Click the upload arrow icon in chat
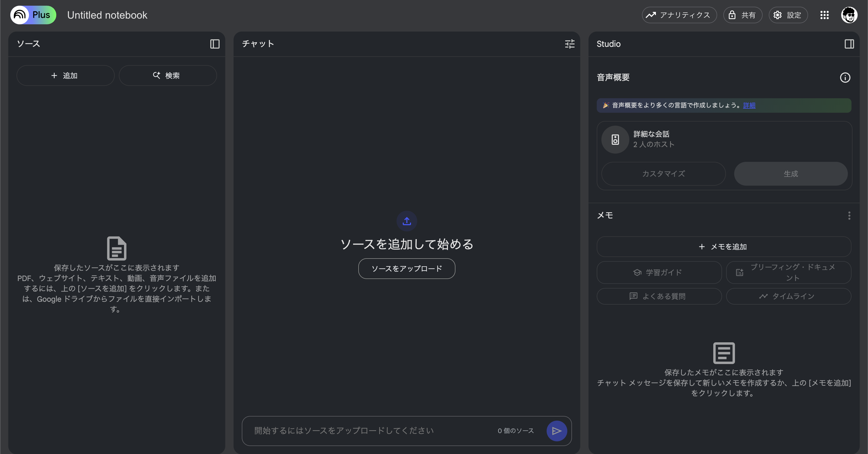The image size is (868, 454). pos(407,221)
